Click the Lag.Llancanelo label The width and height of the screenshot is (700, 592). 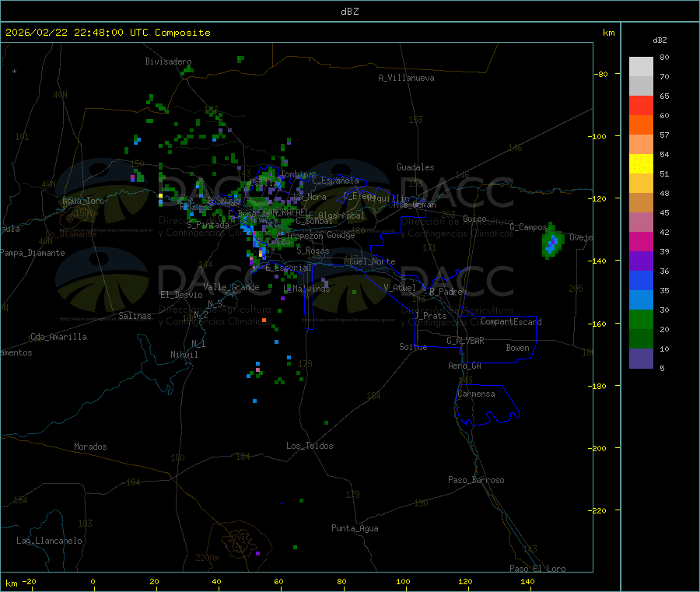50,541
